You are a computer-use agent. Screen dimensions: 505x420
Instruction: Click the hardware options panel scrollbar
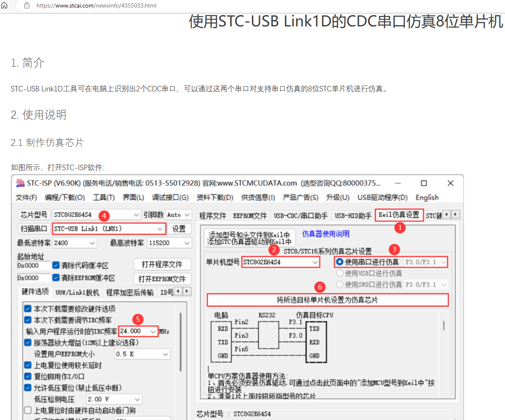(x=181, y=342)
